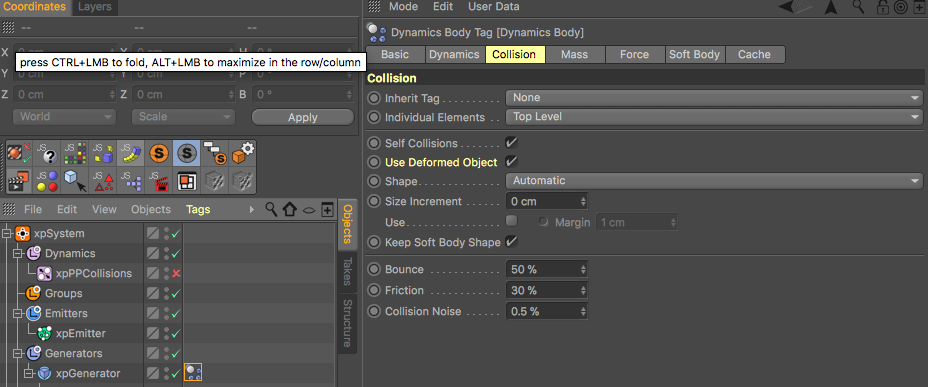The width and height of the screenshot is (928, 387).
Task: Open the World coordinate system dropdown
Action: [x=64, y=117]
